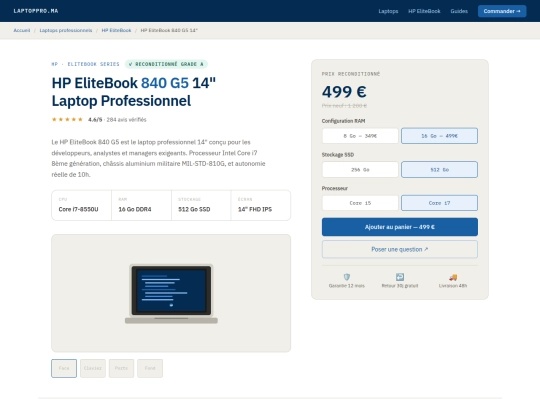Screen dimensions: 540x405
Task: Choose 512 Go SSD storage
Action: [x=439, y=169]
